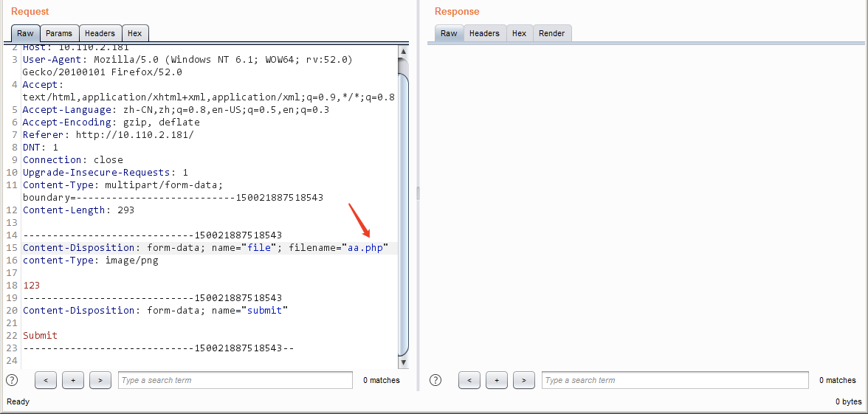Click the image/png content type value
The width and height of the screenshot is (868, 414).
coord(131,260)
